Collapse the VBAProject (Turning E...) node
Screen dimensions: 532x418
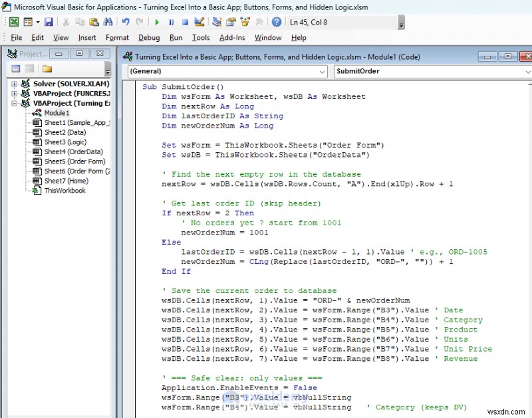coord(14,104)
